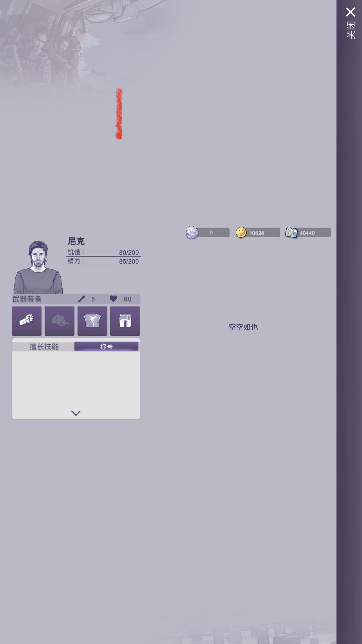This screenshot has width=362, height=644.
Task: Tap the 武器装备 header label
Action: [x=27, y=299]
